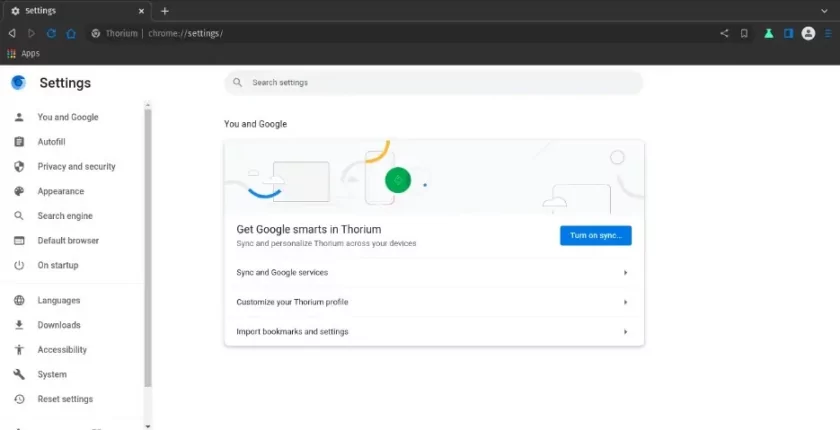Image resolution: width=840 pixels, height=430 pixels.
Task: Open Import bookmarks and settings row
Action: click(x=434, y=331)
